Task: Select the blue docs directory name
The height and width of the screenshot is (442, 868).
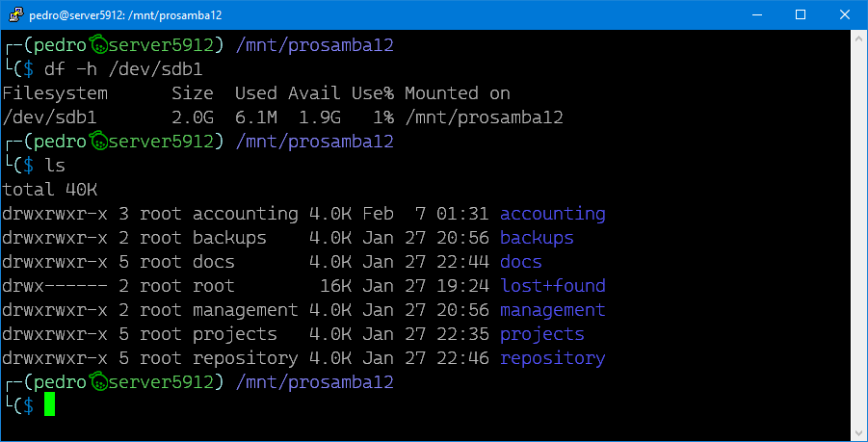Action: pos(520,262)
